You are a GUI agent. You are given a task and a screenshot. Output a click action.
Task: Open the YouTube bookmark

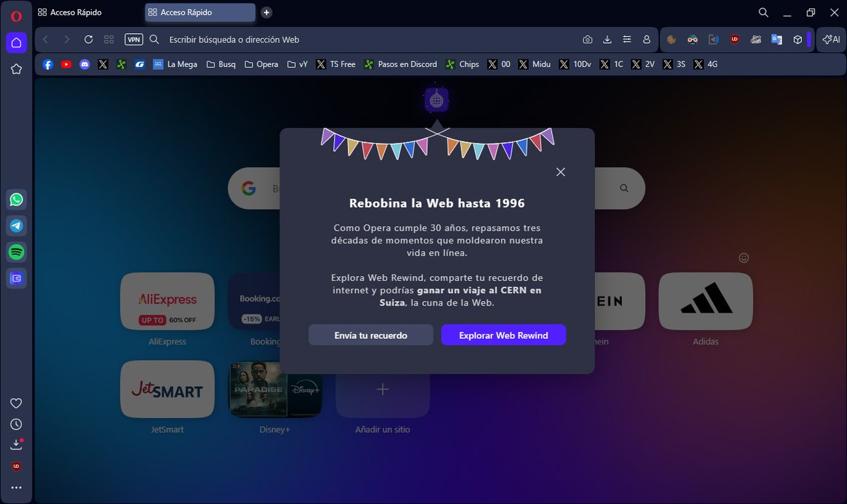tap(66, 64)
